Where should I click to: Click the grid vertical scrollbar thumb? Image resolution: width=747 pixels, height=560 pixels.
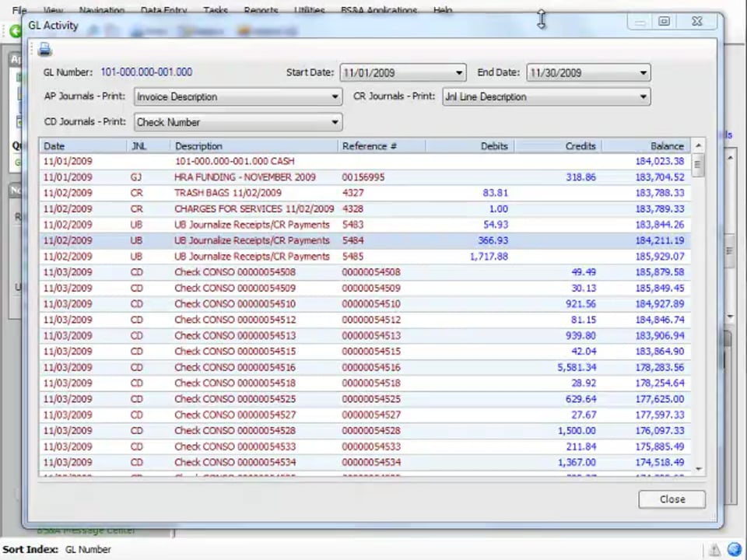(699, 165)
